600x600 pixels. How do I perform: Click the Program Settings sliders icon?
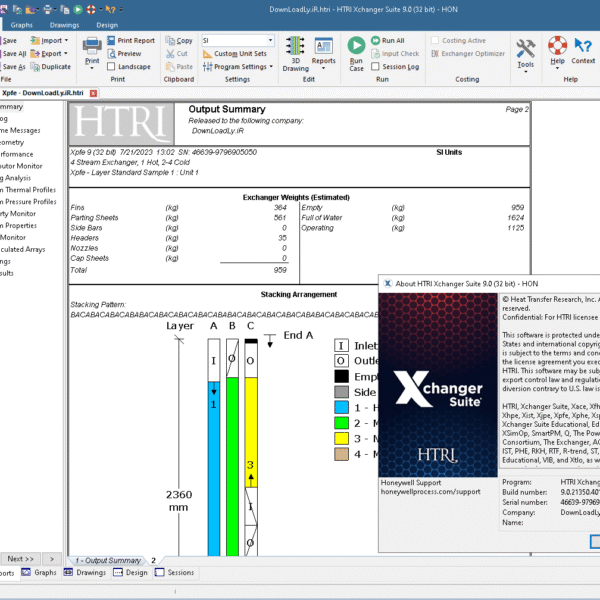[207, 67]
